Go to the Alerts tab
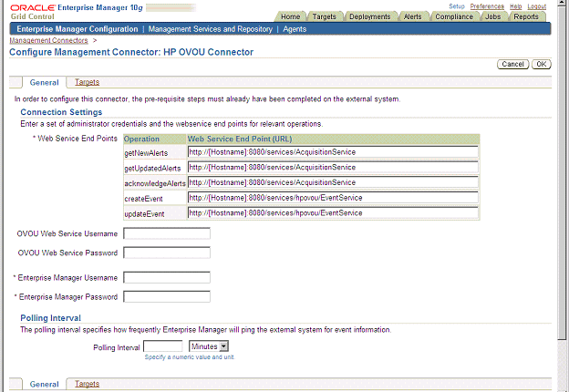The image size is (569, 392). click(412, 16)
